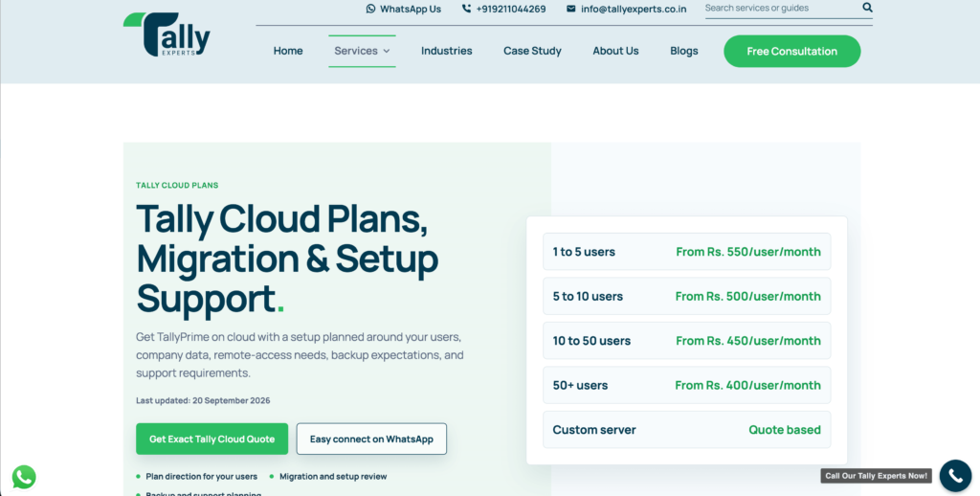Click Get Exact Tally Cloud Quote button
This screenshot has height=496, width=980.
pyautogui.click(x=212, y=440)
